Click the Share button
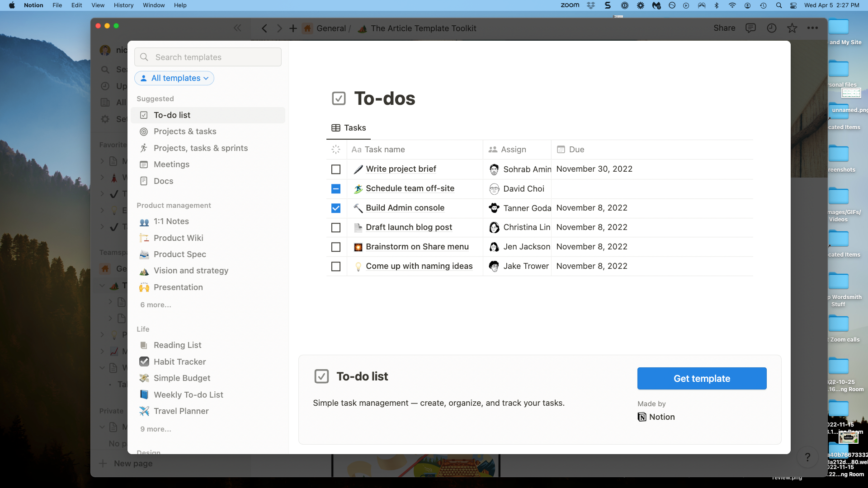Screen dimensions: 868x488 click(724, 28)
